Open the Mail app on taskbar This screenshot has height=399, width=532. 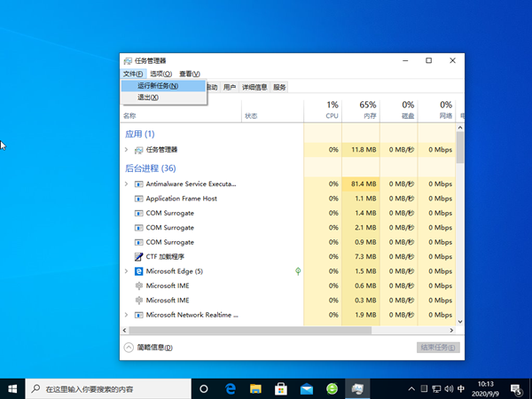[306, 388]
